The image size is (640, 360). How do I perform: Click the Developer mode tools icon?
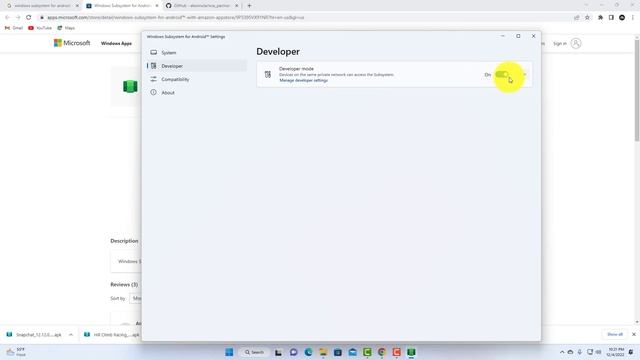(x=268, y=74)
